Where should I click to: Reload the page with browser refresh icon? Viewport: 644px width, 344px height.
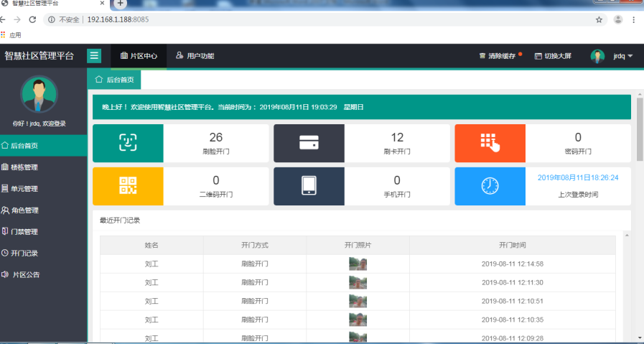[x=32, y=19]
